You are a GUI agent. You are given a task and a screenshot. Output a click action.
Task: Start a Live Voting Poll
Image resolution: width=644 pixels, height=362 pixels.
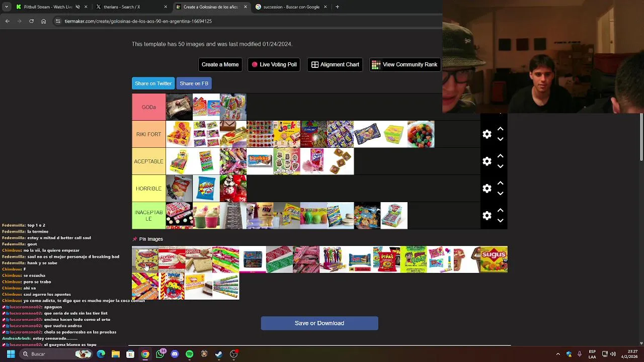(274, 64)
